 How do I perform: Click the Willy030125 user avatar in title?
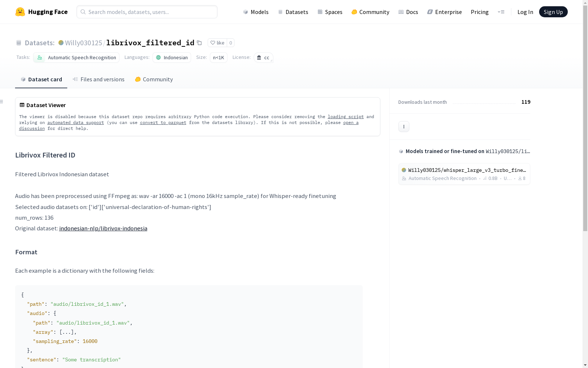61,43
